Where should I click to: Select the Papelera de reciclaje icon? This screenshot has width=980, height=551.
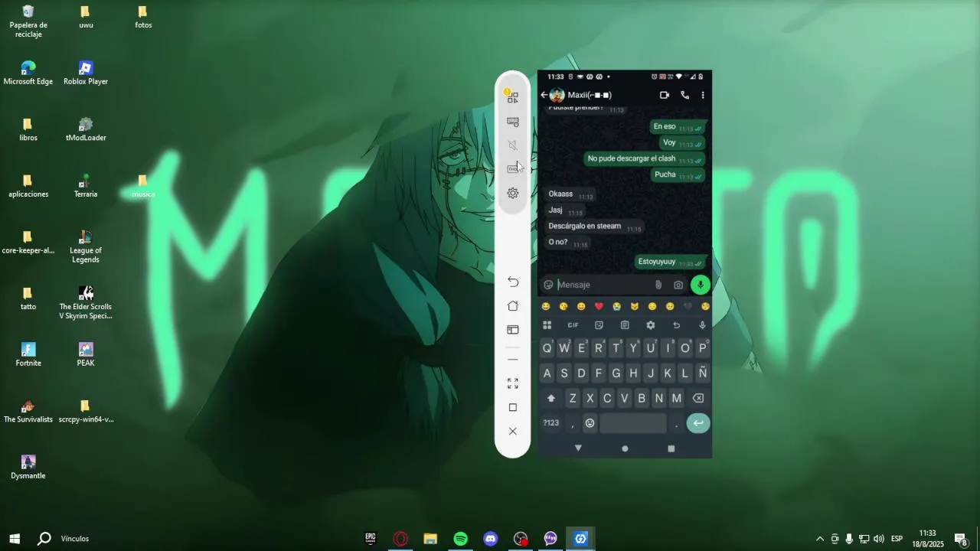(28, 21)
